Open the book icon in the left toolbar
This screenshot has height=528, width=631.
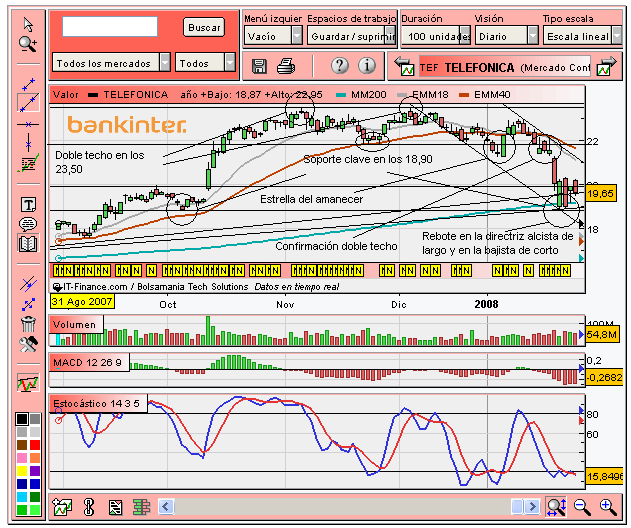point(28,243)
